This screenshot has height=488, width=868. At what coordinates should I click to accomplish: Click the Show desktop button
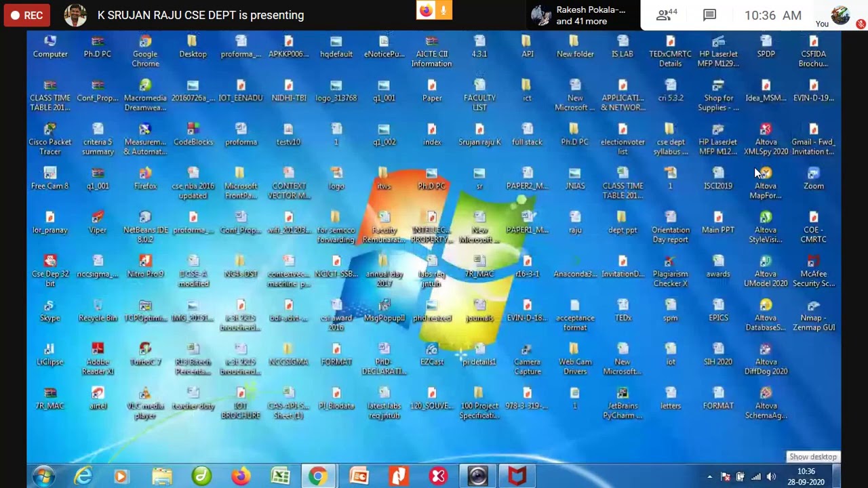pyautogui.click(x=837, y=476)
